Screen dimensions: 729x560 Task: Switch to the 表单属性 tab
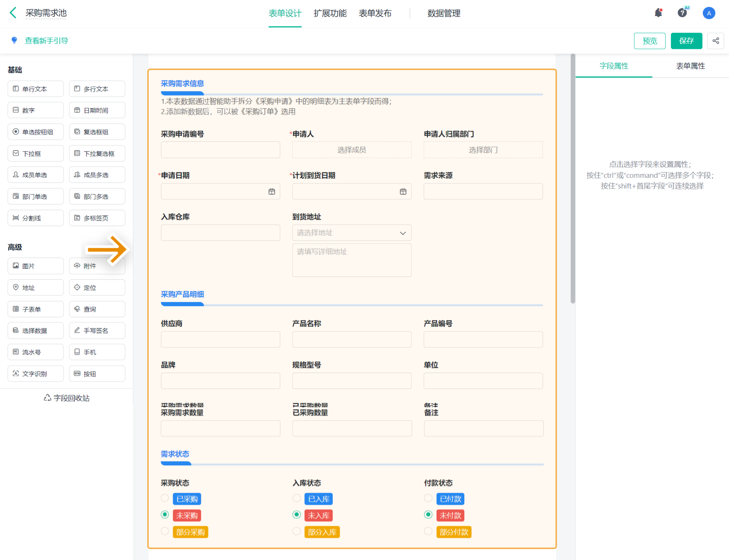[x=690, y=66]
